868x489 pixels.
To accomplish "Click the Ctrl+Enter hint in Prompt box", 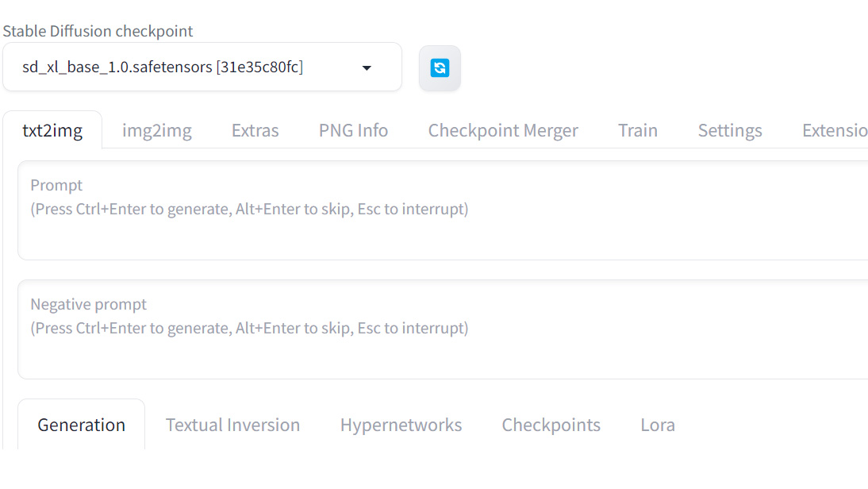I will click(249, 210).
